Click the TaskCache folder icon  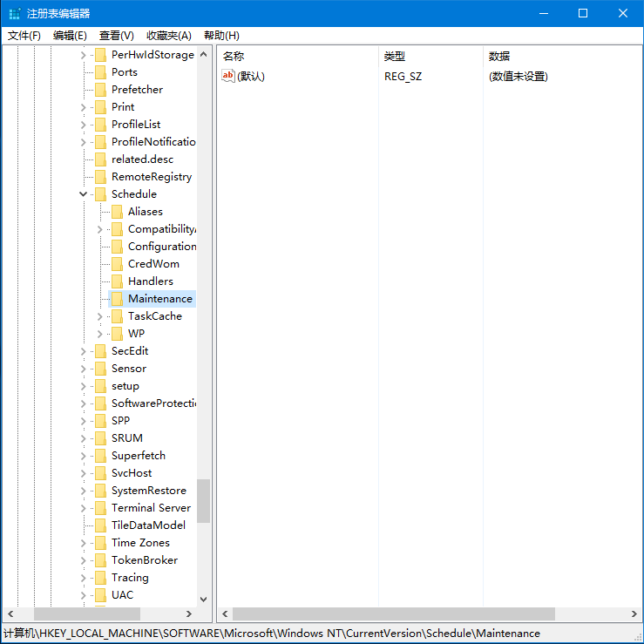pos(117,316)
